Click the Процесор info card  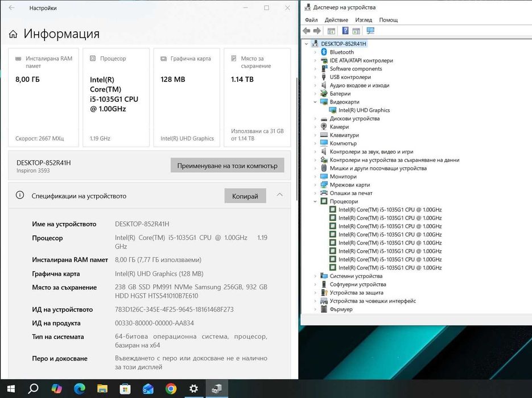click(x=116, y=98)
